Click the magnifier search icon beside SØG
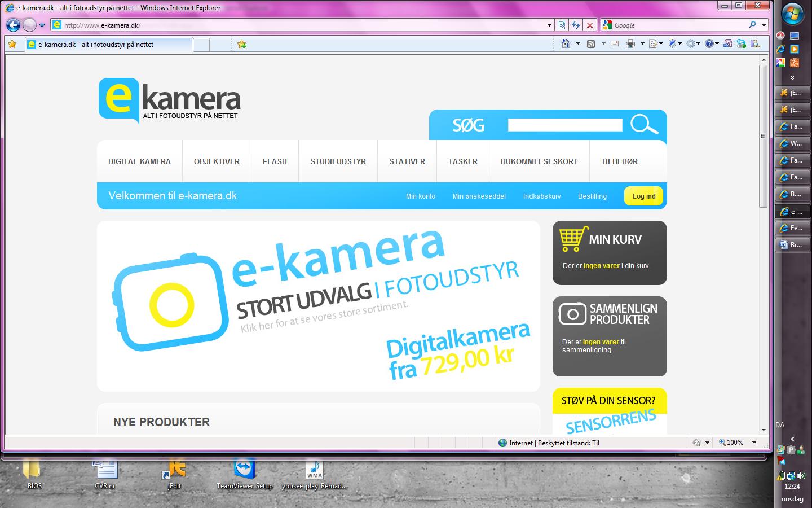Viewport: 812px width, 508px height. pyautogui.click(x=643, y=124)
